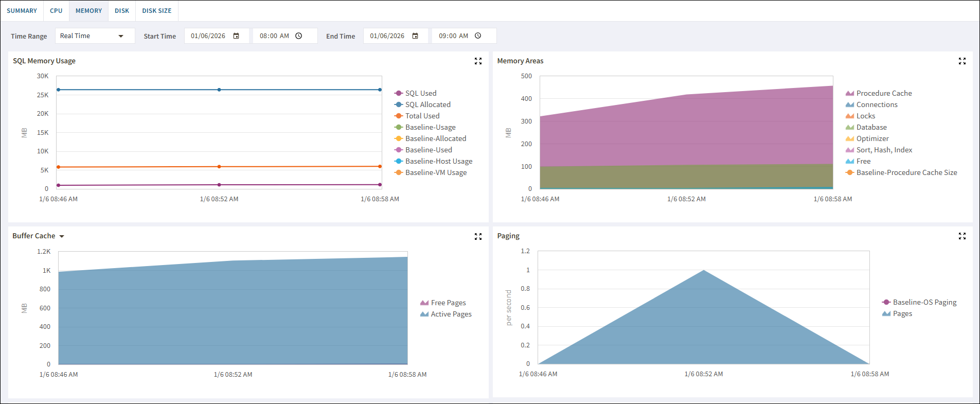This screenshot has height=404, width=980.
Task: Toggle the SQL Used legend series
Action: click(415, 93)
